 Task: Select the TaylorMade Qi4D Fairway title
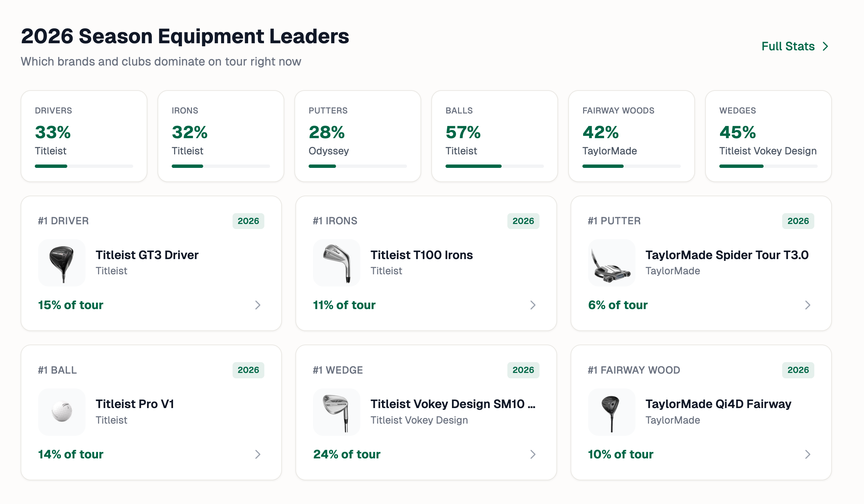point(718,404)
